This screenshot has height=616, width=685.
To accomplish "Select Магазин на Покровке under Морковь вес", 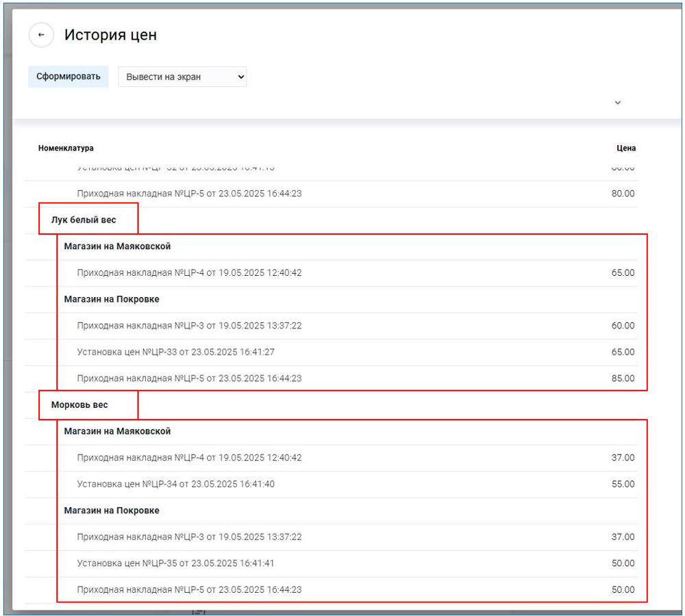I will tap(112, 511).
